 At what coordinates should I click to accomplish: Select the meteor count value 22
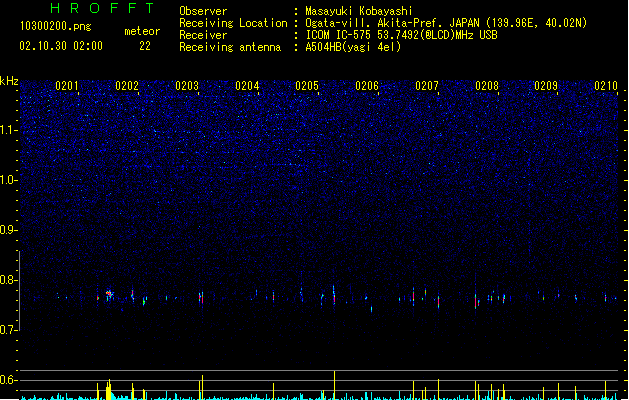point(145,46)
